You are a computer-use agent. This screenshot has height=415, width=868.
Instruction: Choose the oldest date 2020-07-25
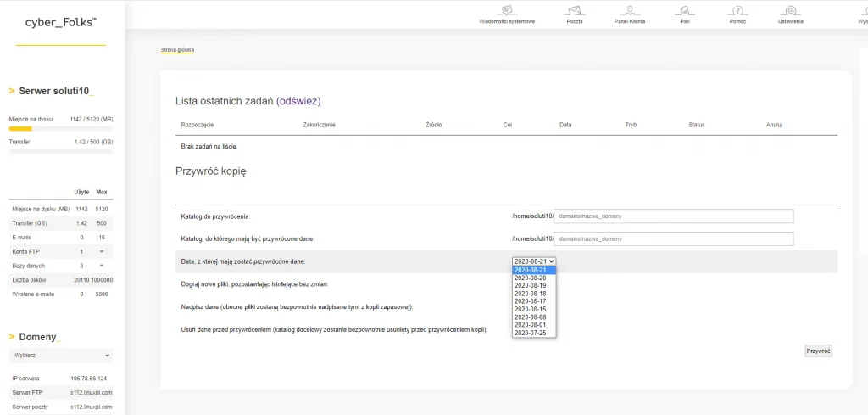click(x=534, y=333)
